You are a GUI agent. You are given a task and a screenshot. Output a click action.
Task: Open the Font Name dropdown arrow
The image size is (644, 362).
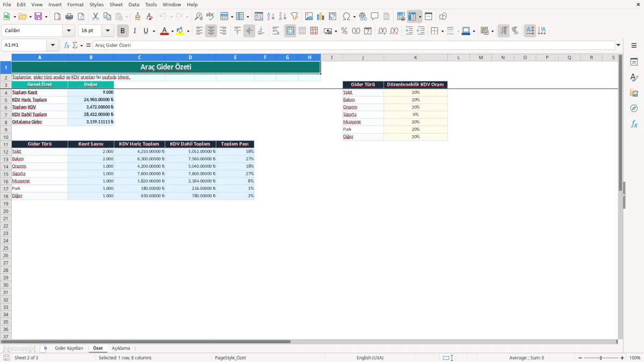[x=69, y=31]
